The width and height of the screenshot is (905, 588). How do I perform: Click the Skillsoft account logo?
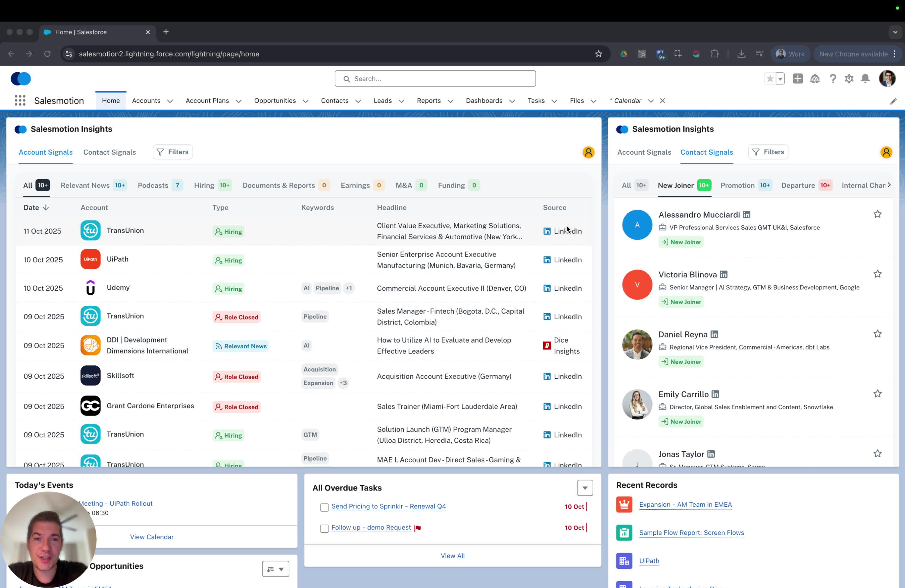90,375
